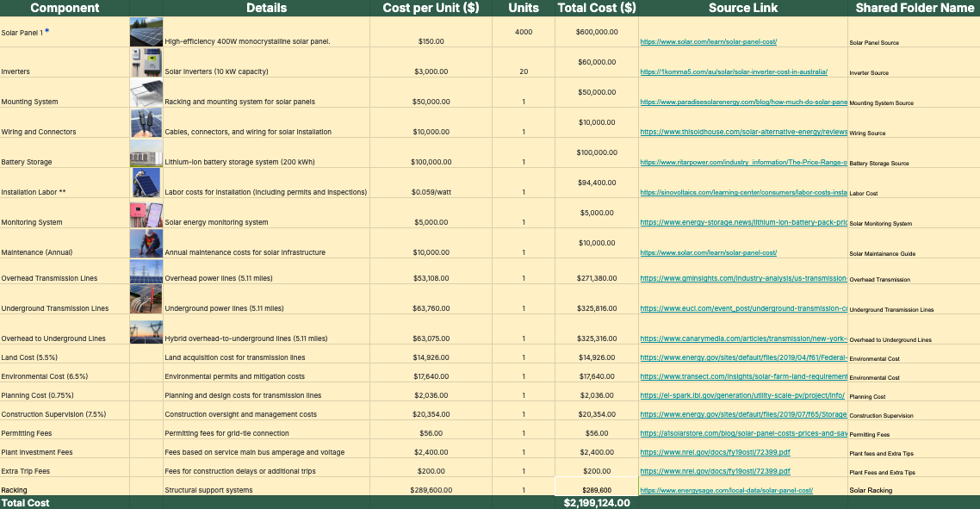Select the Permitting Fees component cell

pos(65,431)
